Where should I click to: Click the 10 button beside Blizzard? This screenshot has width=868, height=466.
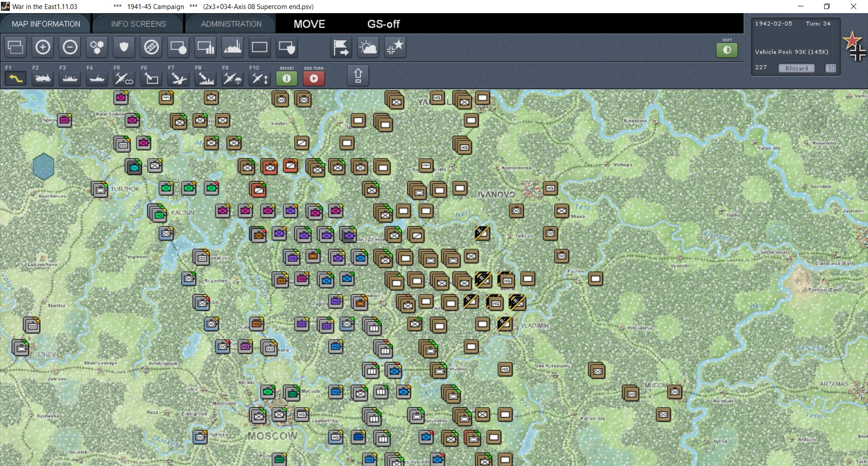831,68
